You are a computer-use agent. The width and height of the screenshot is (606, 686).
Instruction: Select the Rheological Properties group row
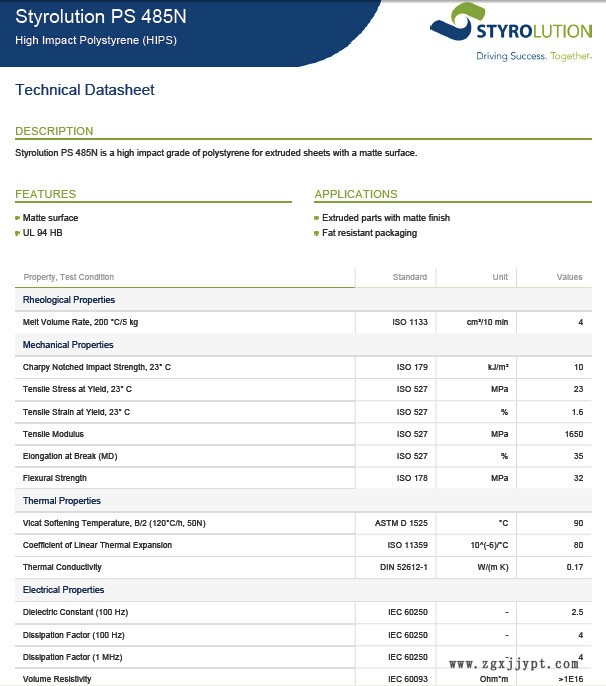point(68,300)
